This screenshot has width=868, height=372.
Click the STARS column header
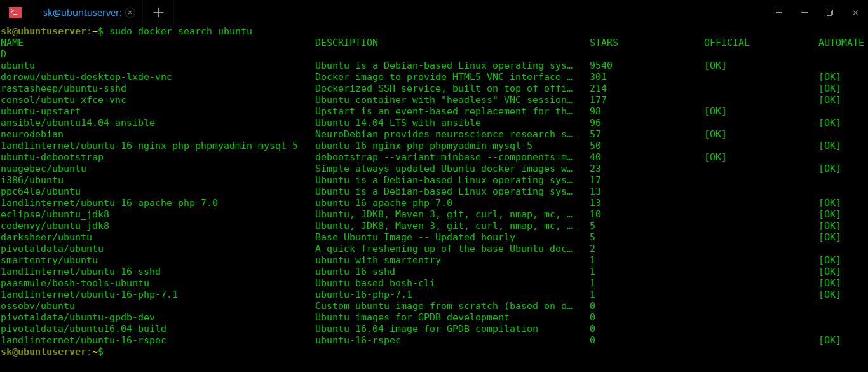tap(604, 43)
